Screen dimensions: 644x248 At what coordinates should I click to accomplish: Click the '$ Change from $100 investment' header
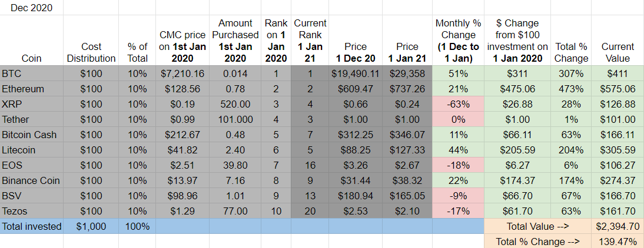coord(517,40)
